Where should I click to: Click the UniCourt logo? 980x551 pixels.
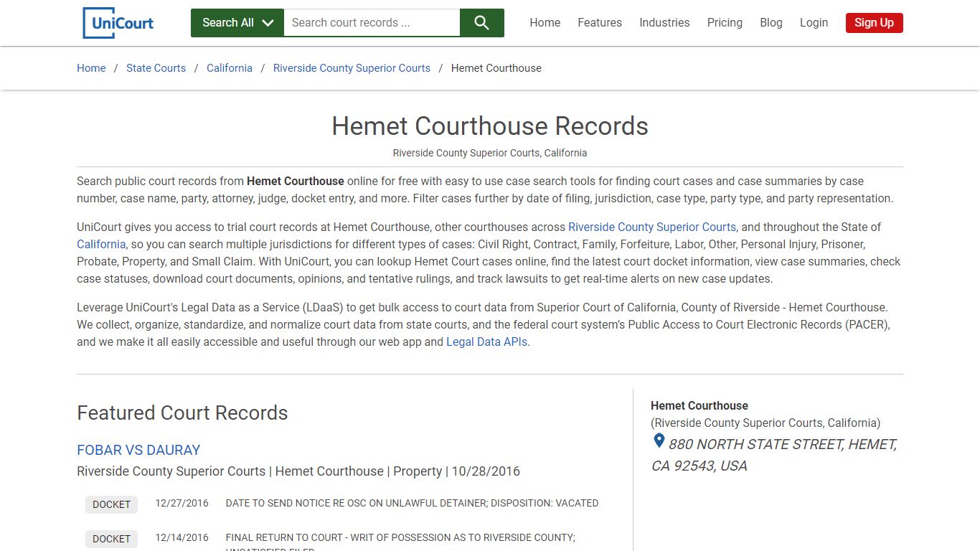click(118, 23)
